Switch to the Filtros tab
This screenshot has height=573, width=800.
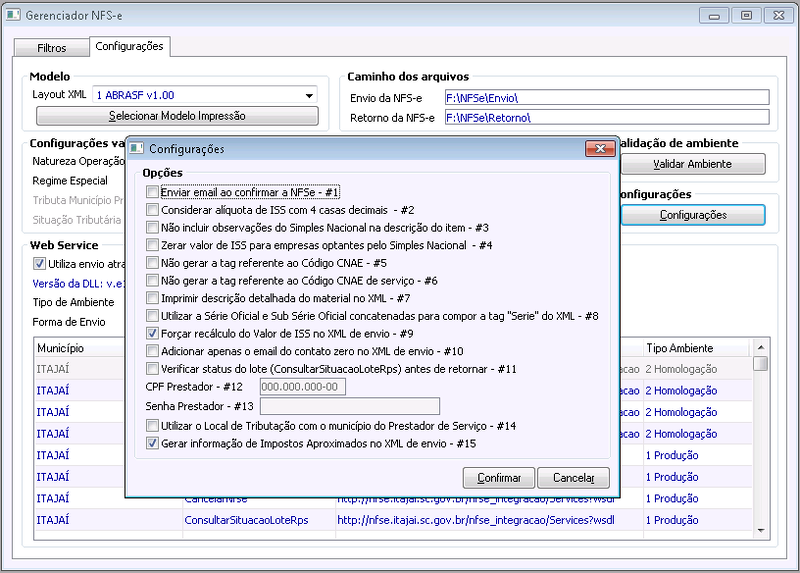(52, 48)
